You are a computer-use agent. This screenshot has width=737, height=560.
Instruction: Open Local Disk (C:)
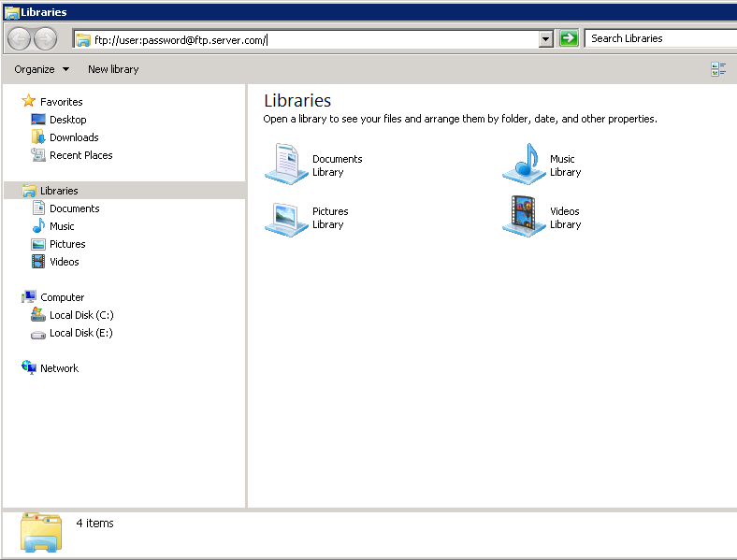click(81, 315)
